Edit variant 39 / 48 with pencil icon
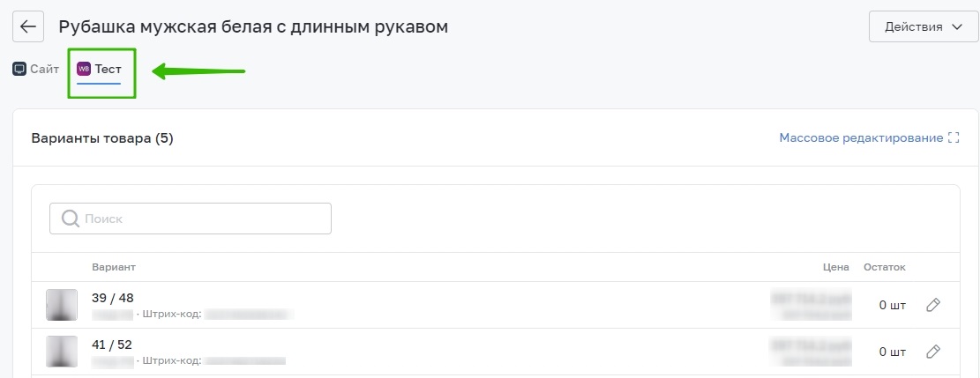Image resolution: width=980 pixels, height=378 pixels. (933, 305)
